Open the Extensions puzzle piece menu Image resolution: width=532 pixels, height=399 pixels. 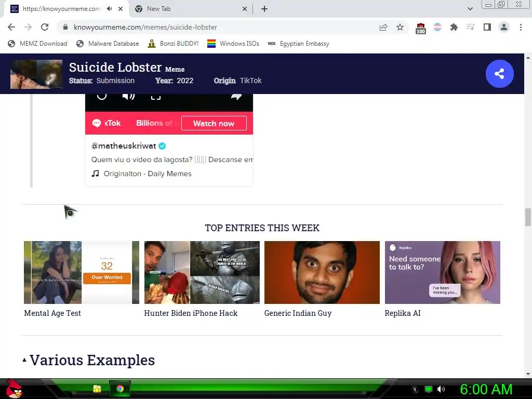pyautogui.click(x=454, y=27)
